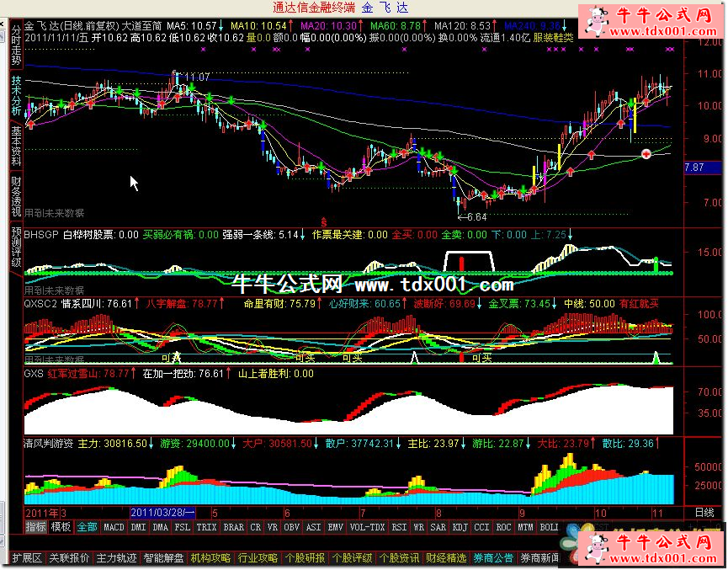This screenshot has height=570, width=728.
Task: Click the 2011/03/28 date marker on timeline
Action: [163, 512]
